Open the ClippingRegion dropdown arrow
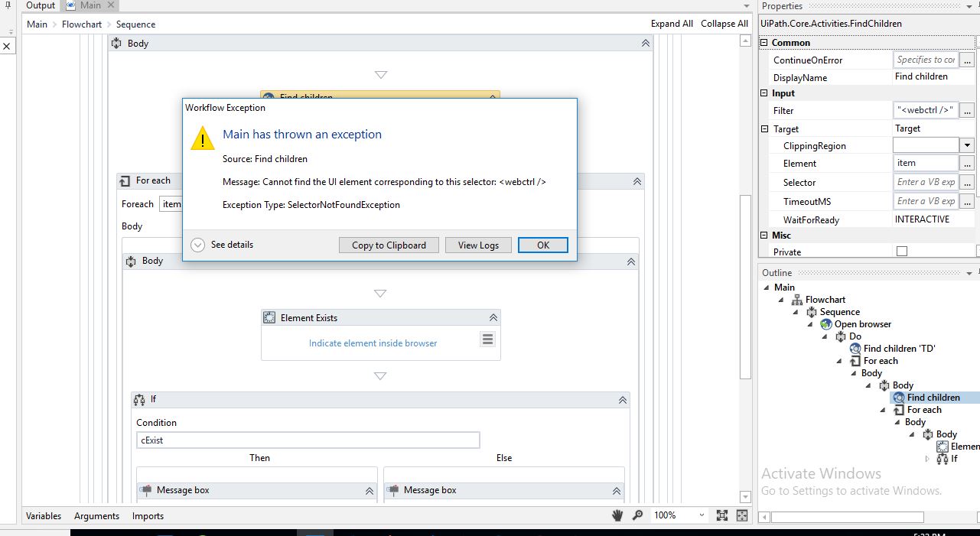Viewport: 980px width, 536px height. [x=968, y=145]
